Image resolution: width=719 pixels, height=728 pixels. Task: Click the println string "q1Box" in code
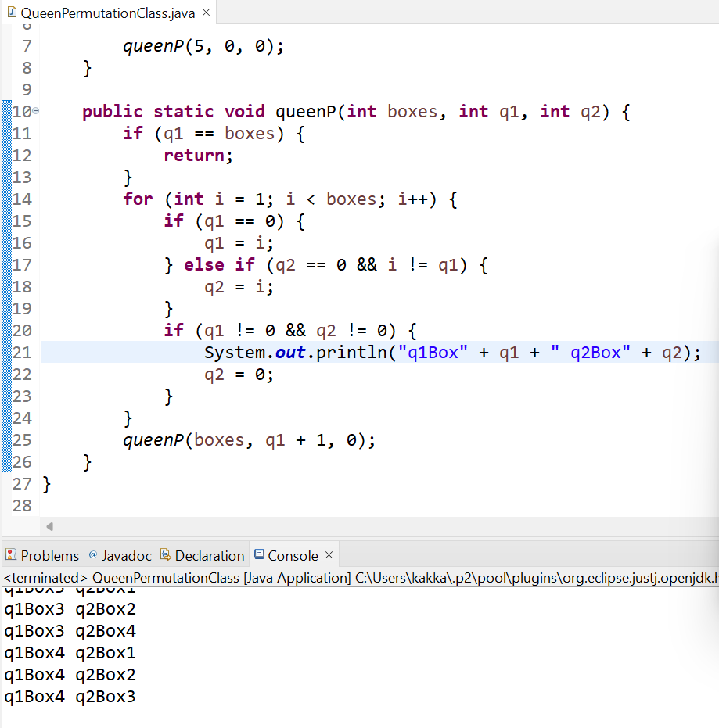tap(433, 353)
